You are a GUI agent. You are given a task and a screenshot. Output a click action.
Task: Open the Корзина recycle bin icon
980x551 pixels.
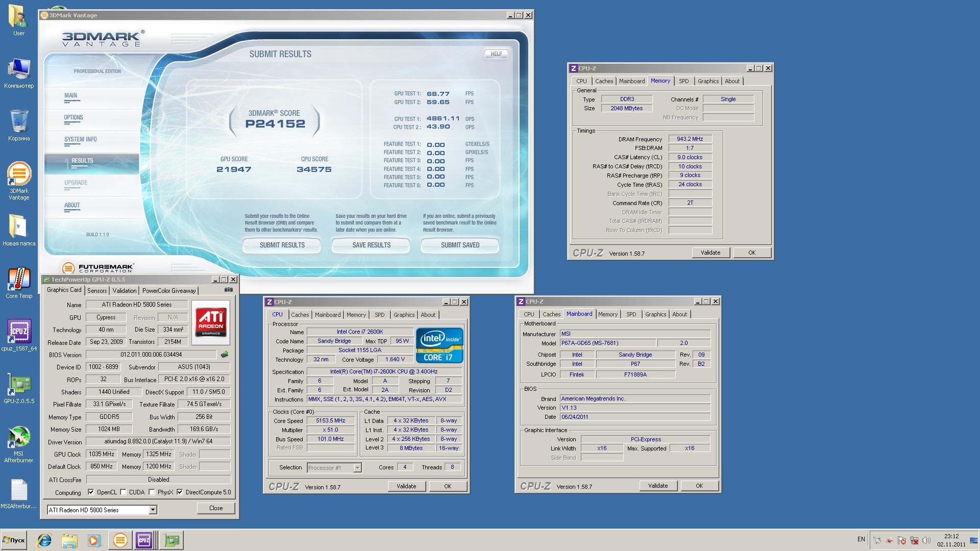tap(19, 126)
